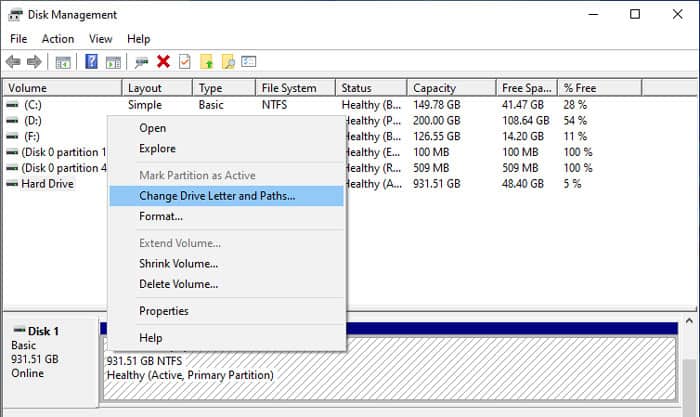Open the View menu

pyautogui.click(x=100, y=39)
